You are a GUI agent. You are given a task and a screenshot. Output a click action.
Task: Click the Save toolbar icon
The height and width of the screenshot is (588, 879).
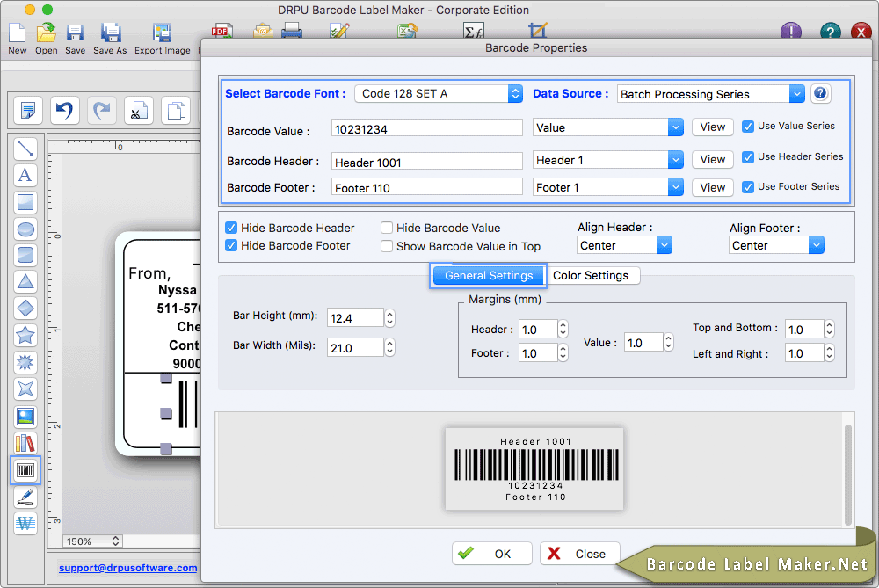point(75,33)
